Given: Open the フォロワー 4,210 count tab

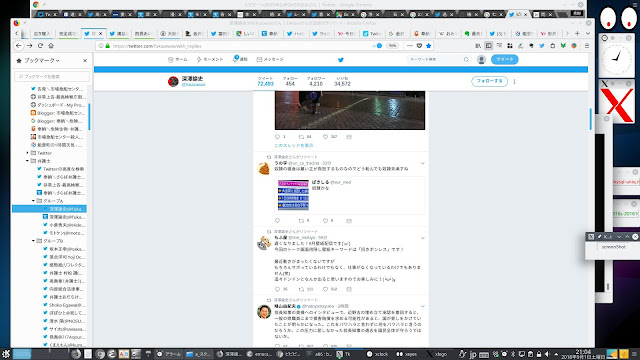Looking at the screenshot, I should coord(316,81).
